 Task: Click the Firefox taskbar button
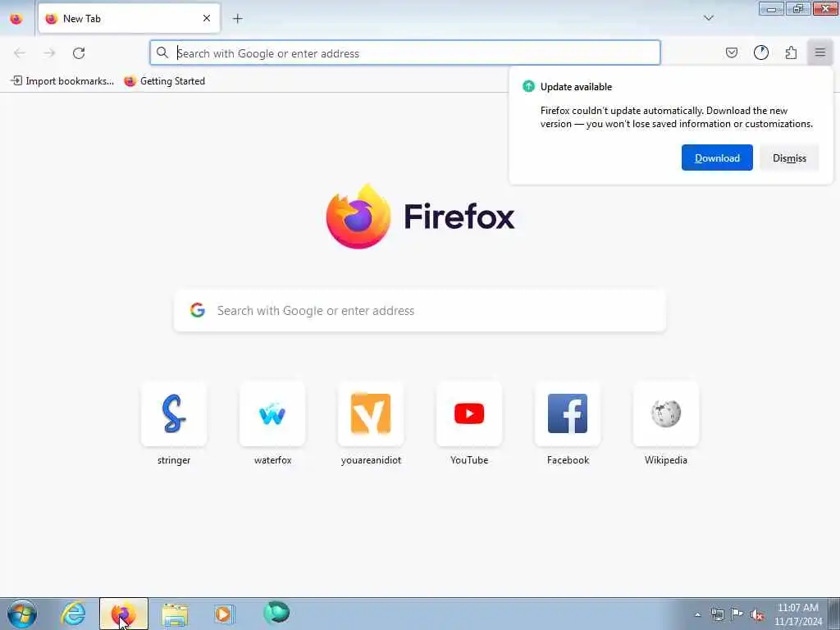tap(124, 614)
